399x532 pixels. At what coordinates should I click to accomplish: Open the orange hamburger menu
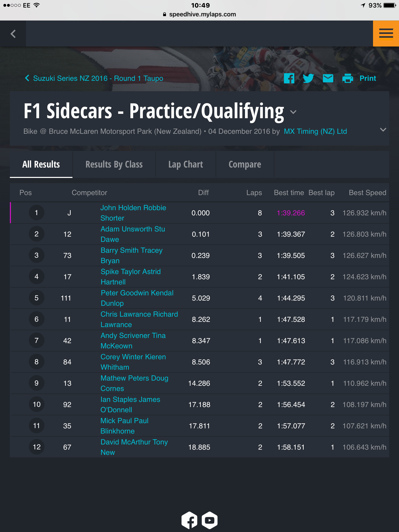tap(386, 34)
